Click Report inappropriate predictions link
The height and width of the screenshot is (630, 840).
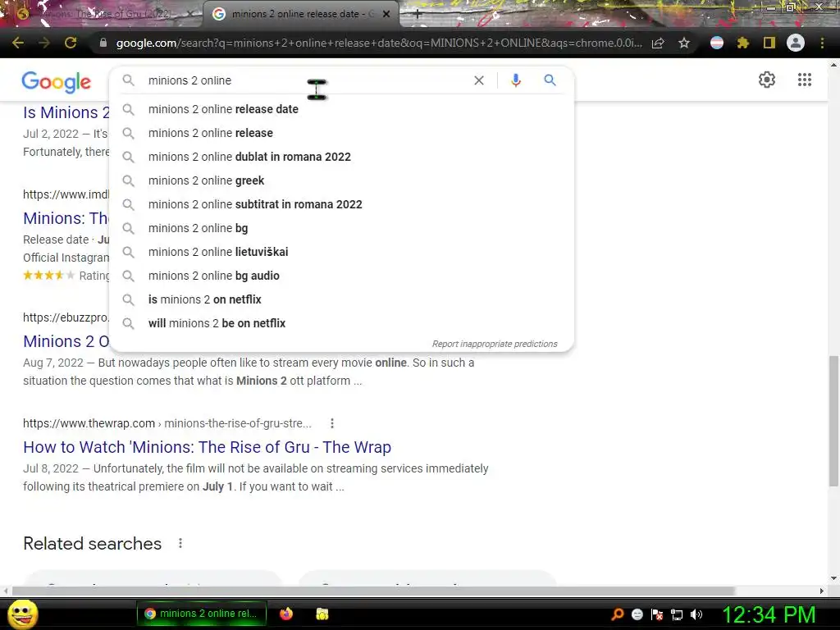point(495,344)
